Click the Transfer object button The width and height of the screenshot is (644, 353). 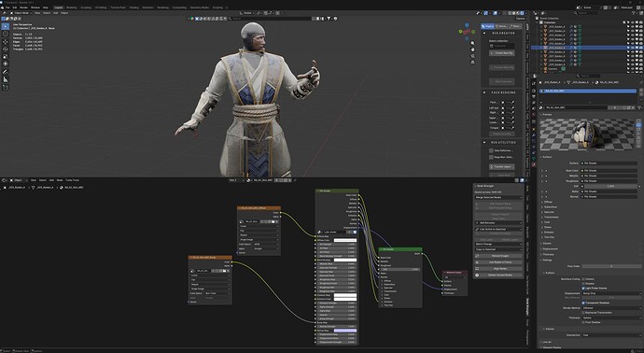coord(501,166)
